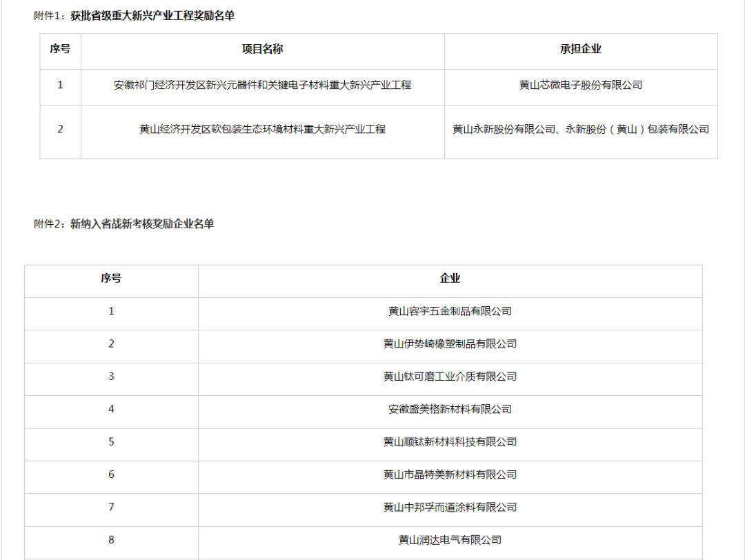The image size is (745, 560).
Task: Click number 8 beside 黄山润达电气
Action: [x=111, y=540]
